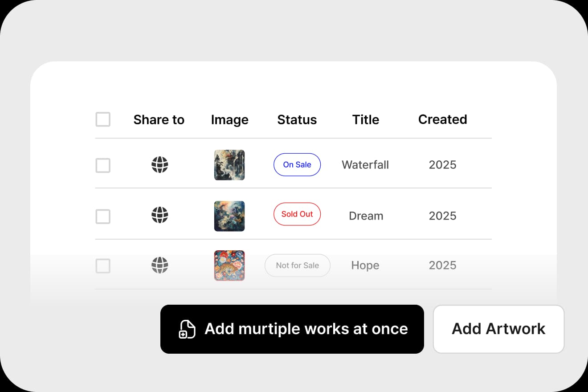Change the Not for Sale status badge
The image size is (588, 392).
(297, 265)
